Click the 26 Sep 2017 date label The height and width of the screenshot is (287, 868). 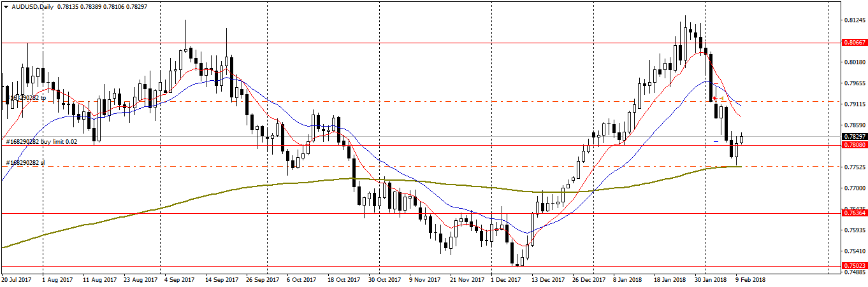(x=263, y=279)
